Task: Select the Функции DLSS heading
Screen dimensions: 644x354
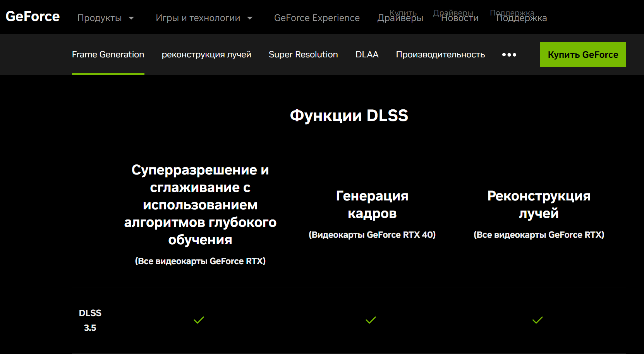Action: click(x=349, y=116)
